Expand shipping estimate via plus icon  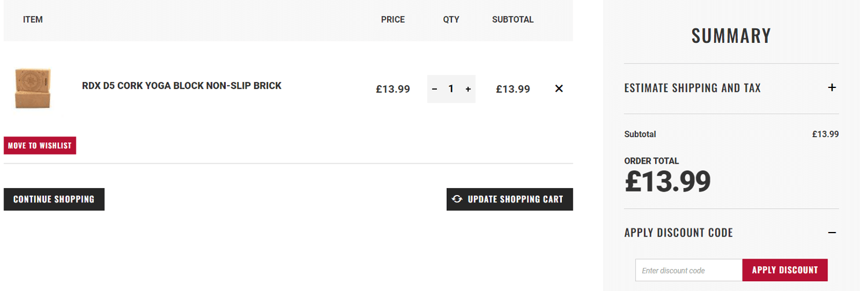pyautogui.click(x=832, y=88)
